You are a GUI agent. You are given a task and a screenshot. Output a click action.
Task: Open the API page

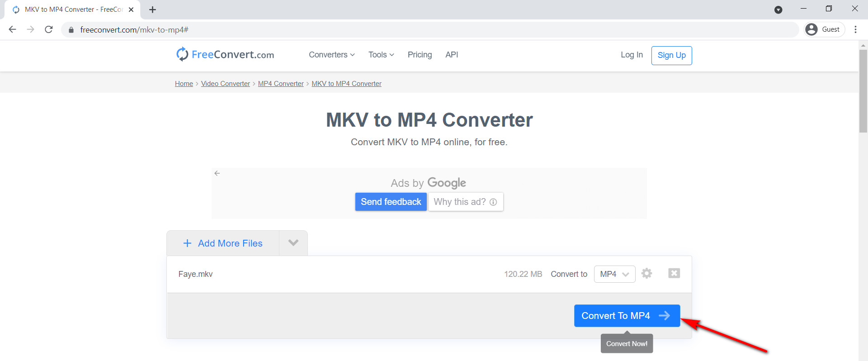coord(452,55)
